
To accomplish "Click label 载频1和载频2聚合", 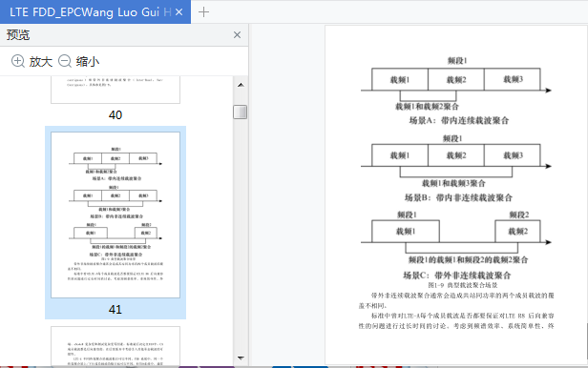I will pyautogui.click(x=427, y=107).
